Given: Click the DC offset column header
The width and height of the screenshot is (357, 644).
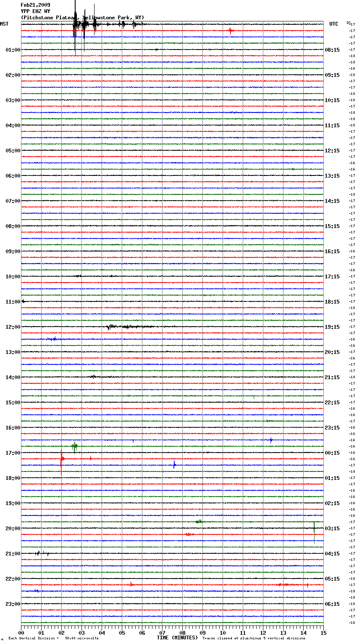Looking at the screenshot, I should (349, 23).
